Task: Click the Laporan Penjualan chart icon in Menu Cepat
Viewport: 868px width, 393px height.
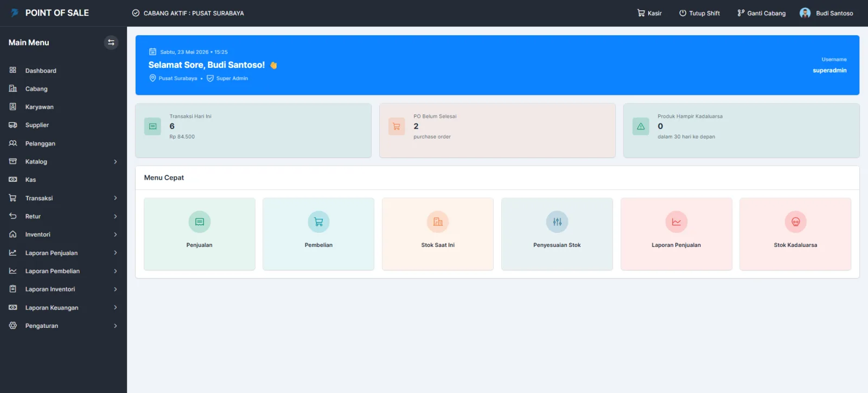Action: click(x=676, y=221)
